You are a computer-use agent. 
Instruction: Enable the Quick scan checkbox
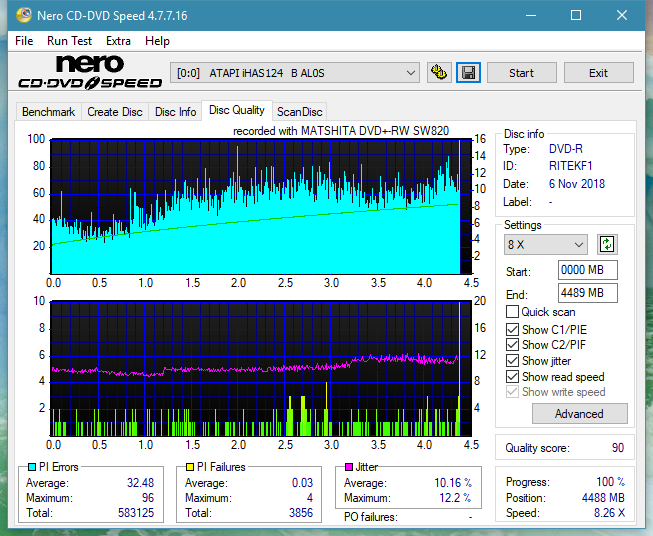click(512, 312)
